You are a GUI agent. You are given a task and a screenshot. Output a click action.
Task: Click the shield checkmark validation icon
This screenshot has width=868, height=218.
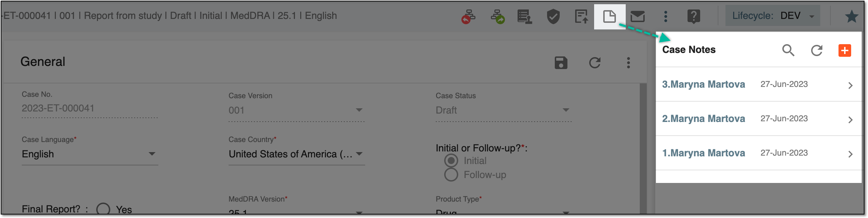coord(553,16)
